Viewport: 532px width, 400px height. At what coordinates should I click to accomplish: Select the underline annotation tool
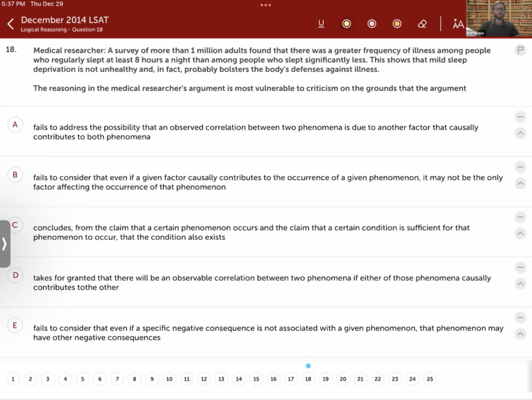point(321,24)
